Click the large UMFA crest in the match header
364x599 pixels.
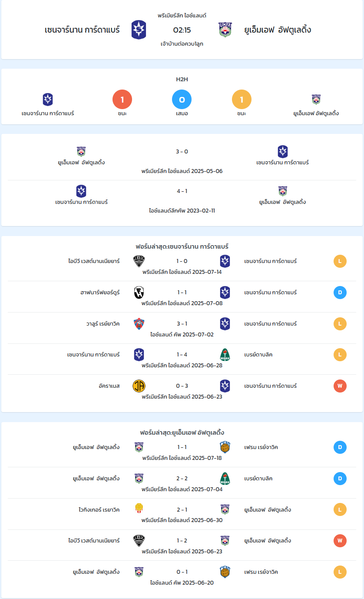[225, 30]
